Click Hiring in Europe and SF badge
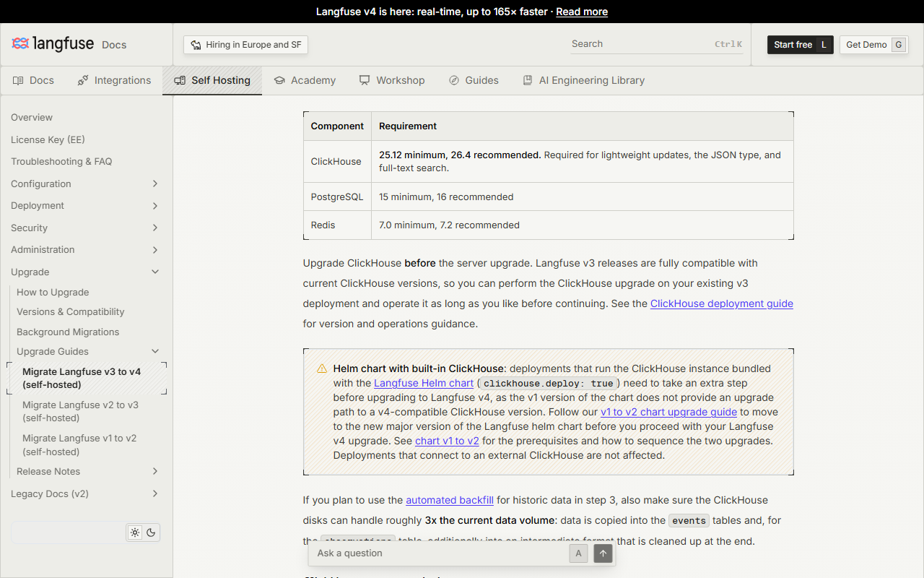The image size is (924, 578). point(245,45)
